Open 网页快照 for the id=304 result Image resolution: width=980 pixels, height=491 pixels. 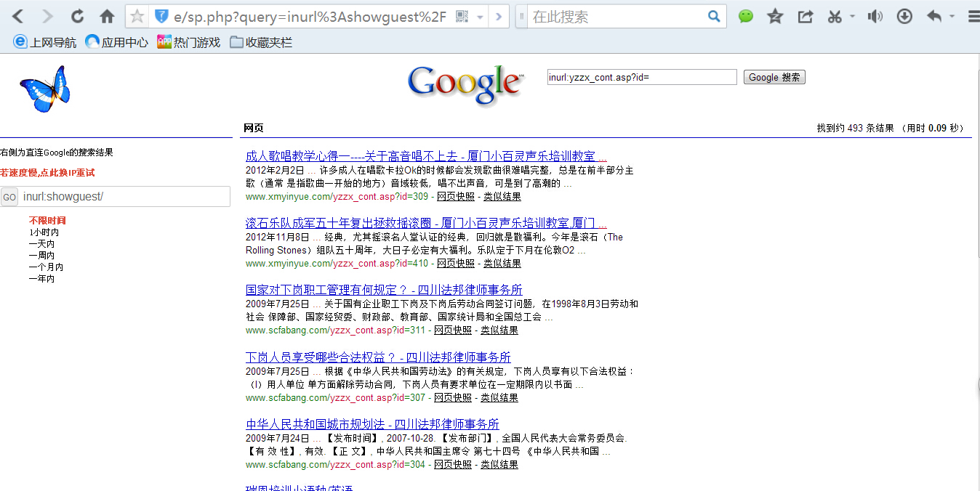tap(453, 465)
